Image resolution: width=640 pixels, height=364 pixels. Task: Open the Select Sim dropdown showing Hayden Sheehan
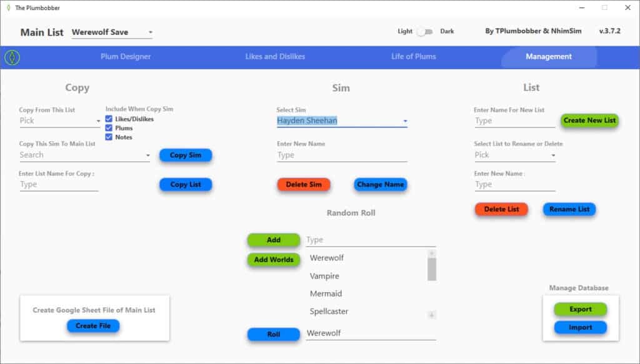tap(342, 121)
